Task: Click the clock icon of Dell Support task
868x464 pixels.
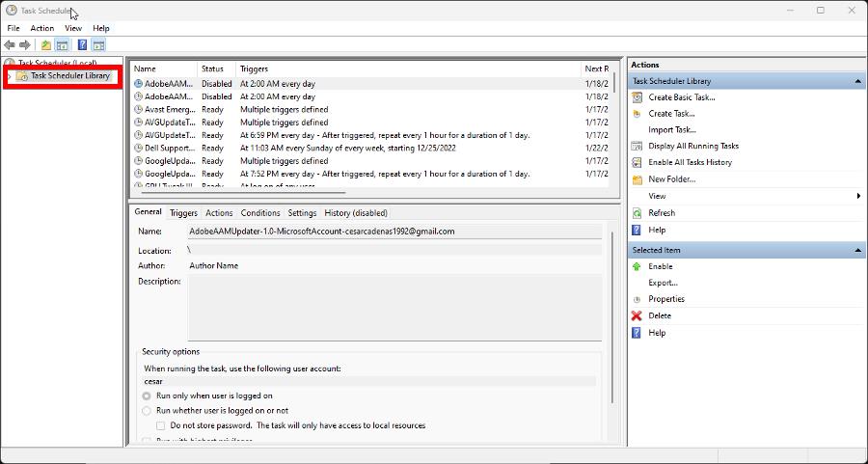Action: [x=138, y=149]
